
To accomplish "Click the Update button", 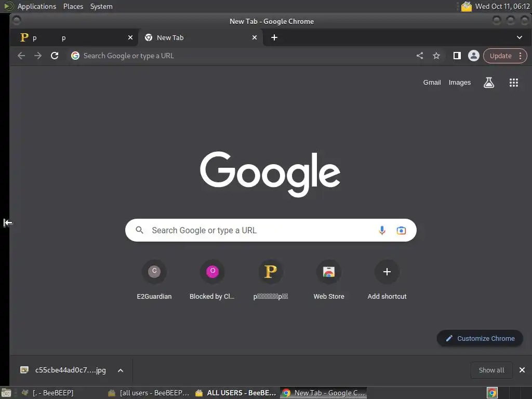I will pos(500,56).
